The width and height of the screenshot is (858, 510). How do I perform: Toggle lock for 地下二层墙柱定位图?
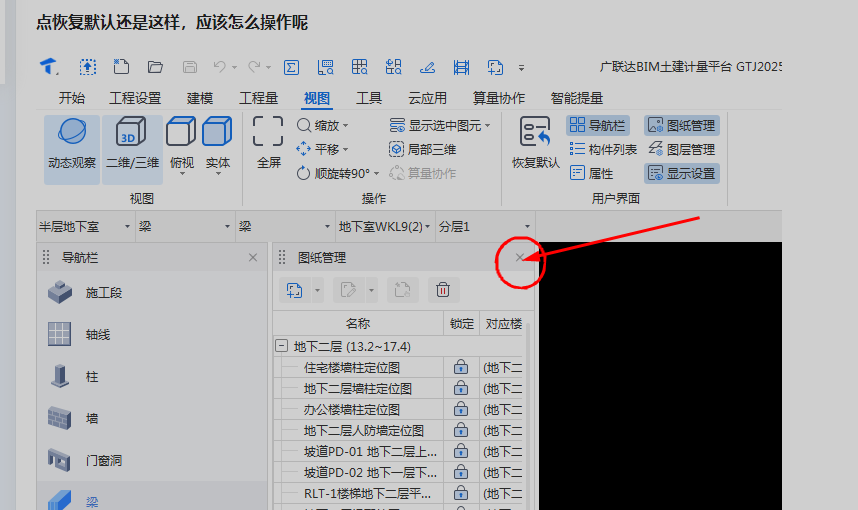pos(461,389)
